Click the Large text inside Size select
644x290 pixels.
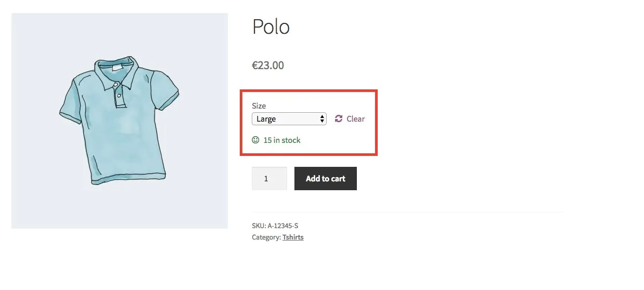266,118
